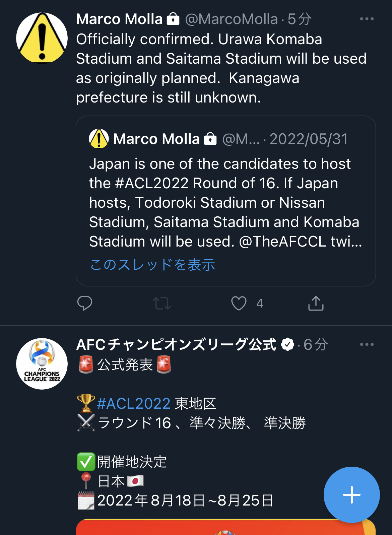Share Marco Molla's tweet via share icon

[x=316, y=303]
